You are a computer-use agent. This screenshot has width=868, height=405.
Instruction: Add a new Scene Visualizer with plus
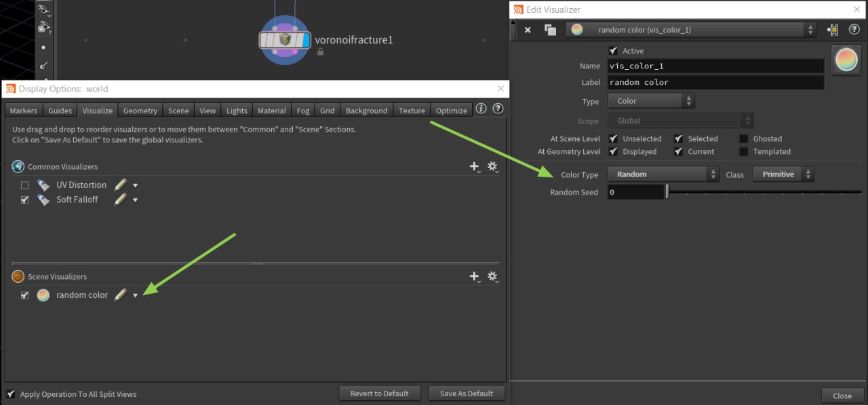[x=475, y=276]
